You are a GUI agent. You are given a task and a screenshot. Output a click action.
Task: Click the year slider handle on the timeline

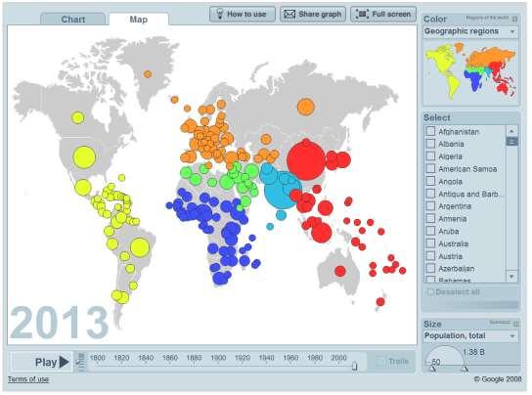click(x=355, y=366)
